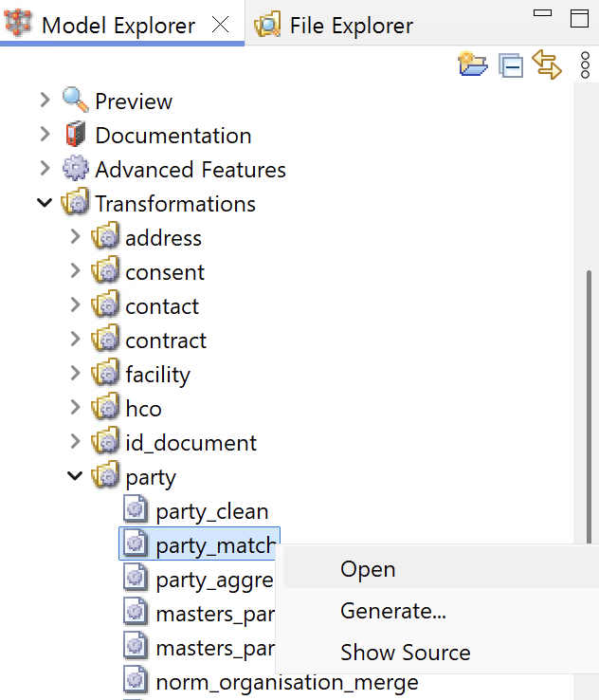
Task: Click the open folder toolbar icon
Action: [472, 64]
